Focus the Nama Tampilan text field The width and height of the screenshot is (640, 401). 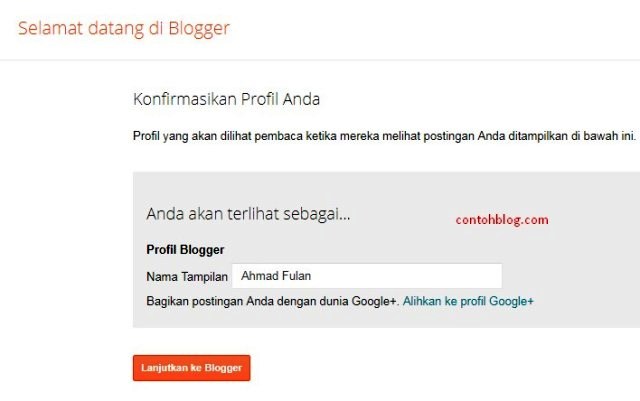point(367,276)
